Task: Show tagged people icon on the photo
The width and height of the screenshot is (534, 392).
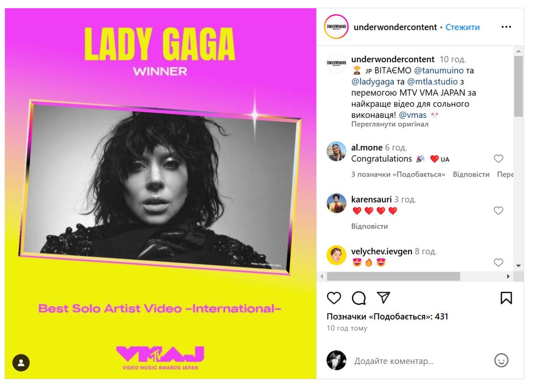Action: tap(21, 363)
